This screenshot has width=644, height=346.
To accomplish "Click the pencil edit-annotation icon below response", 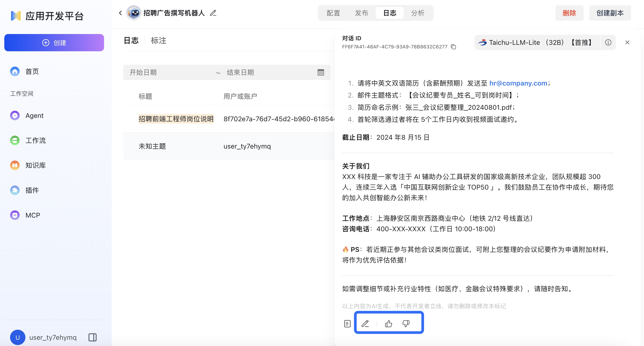I will pos(365,323).
